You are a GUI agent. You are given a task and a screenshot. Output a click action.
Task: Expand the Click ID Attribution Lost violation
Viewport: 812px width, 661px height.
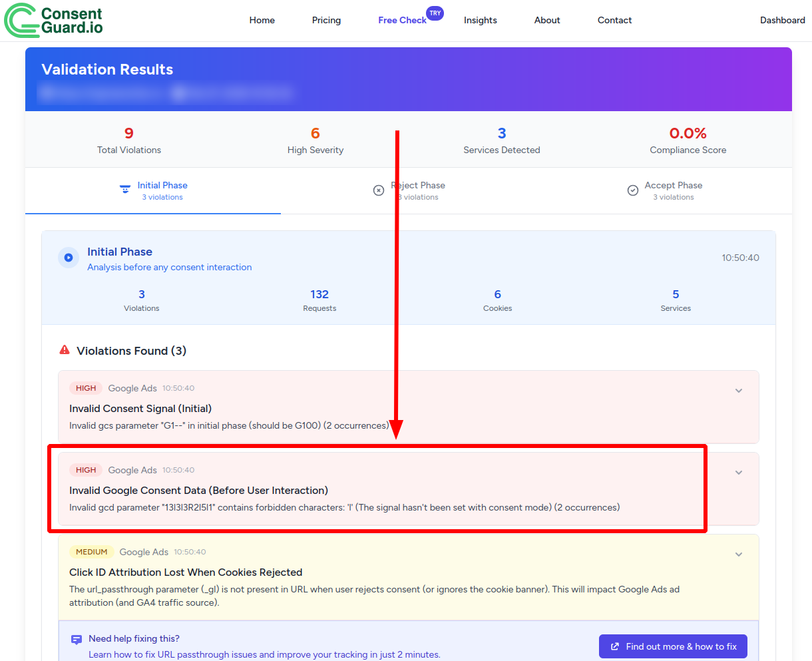(x=738, y=554)
